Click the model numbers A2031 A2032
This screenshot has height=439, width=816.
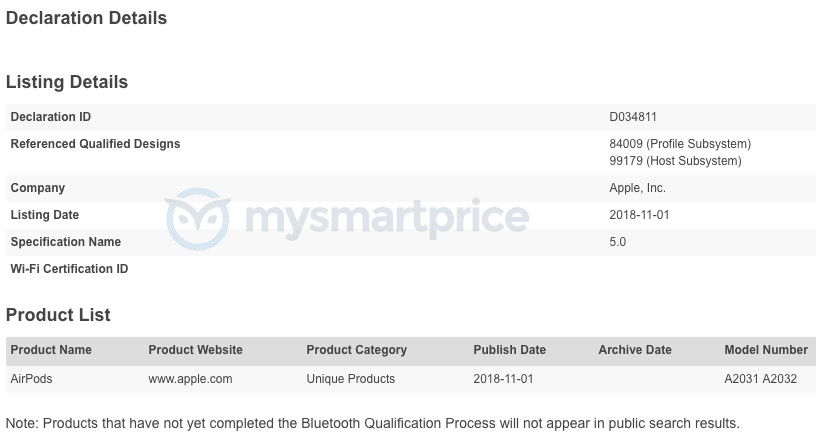[x=761, y=379]
